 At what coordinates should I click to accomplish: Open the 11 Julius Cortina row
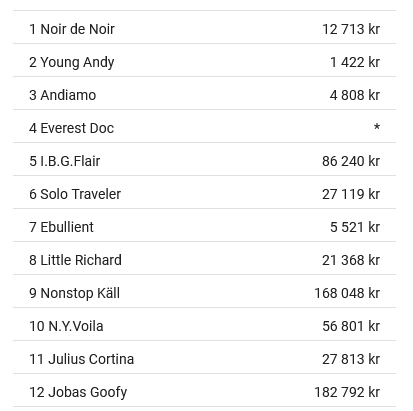pos(204,357)
